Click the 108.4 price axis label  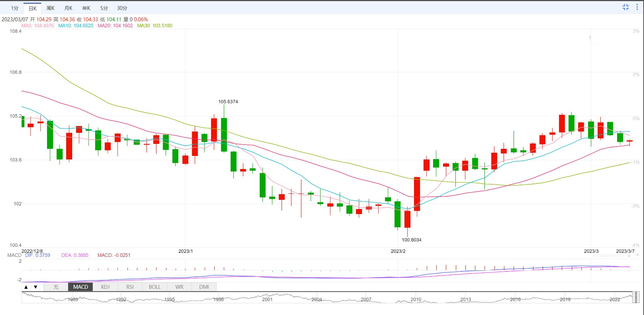[16, 31]
